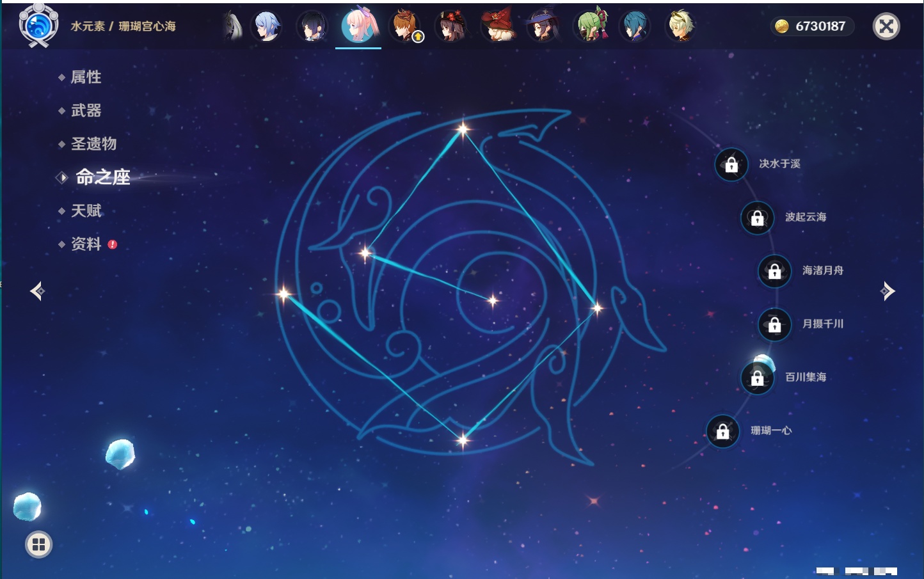Click the 珊瑚一心 label
This screenshot has height=579, width=924.
click(771, 431)
